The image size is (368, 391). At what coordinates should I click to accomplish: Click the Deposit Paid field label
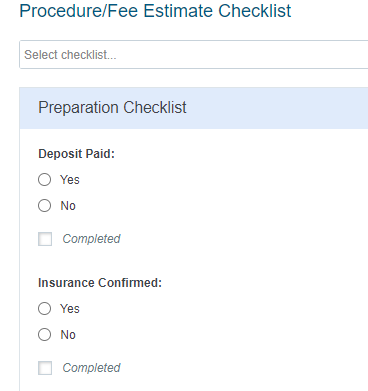[76, 154]
